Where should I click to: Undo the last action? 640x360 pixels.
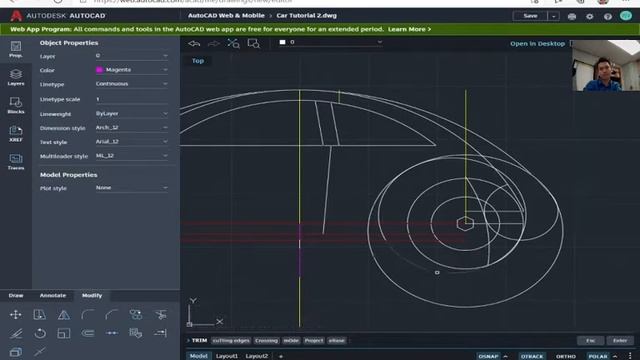tap(194, 43)
